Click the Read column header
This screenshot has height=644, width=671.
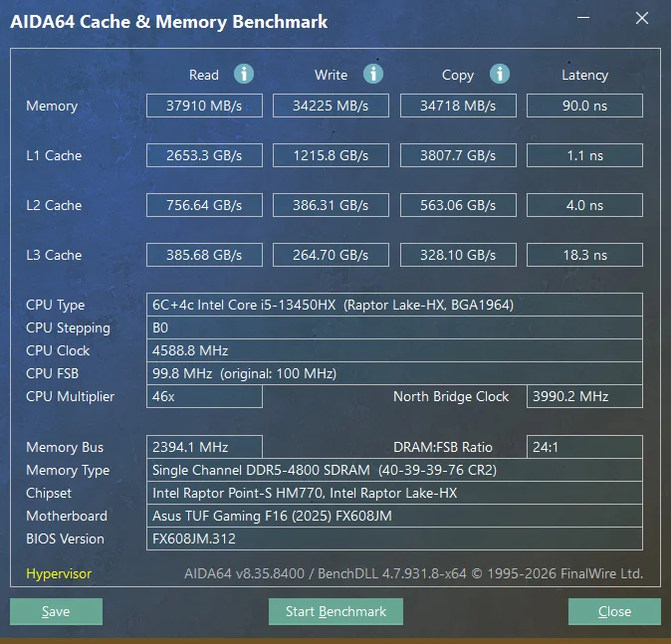[204, 75]
